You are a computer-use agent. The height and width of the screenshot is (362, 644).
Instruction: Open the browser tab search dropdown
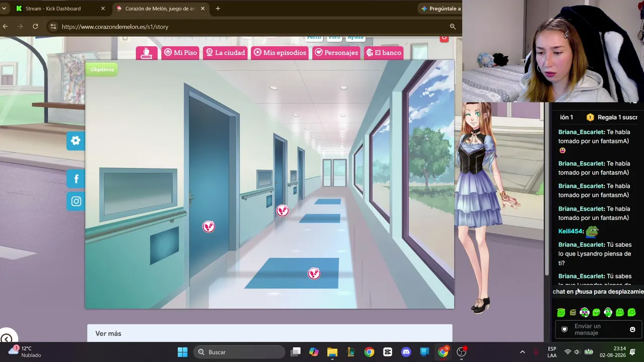4,9
